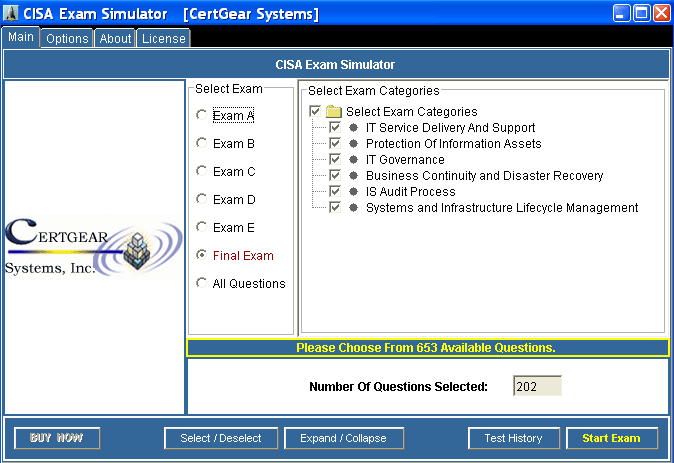Select the Final Exam radio button

coord(201,255)
